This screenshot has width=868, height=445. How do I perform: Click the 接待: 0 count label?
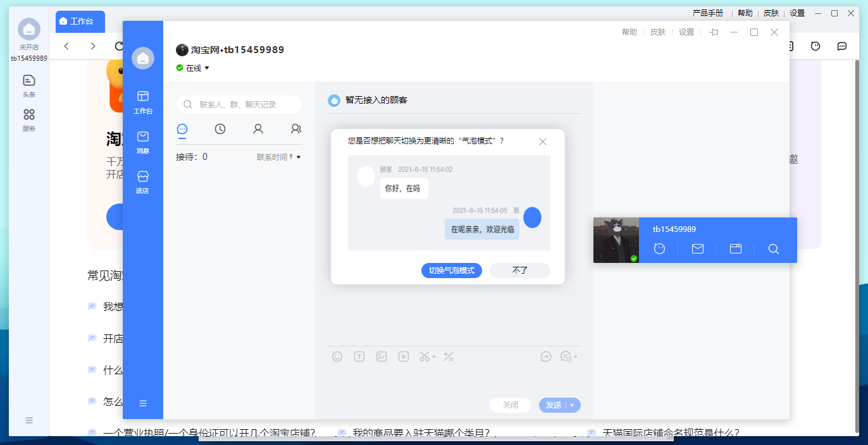click(x=192, y=157)
